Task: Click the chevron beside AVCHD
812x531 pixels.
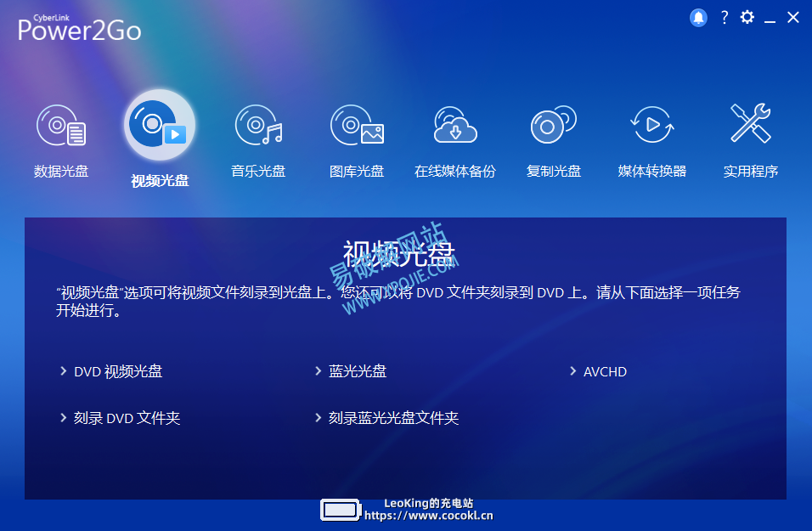Action: tap(572, 371)
